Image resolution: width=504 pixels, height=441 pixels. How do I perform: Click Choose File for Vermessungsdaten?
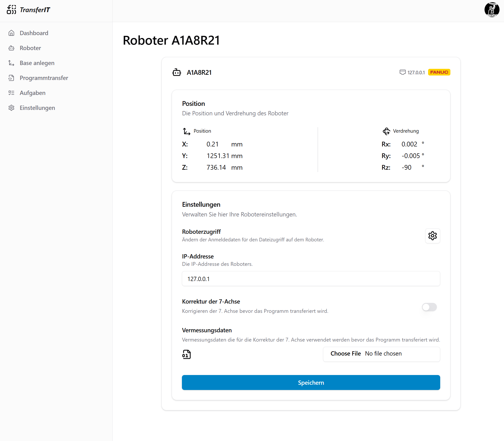coord(345,354)
